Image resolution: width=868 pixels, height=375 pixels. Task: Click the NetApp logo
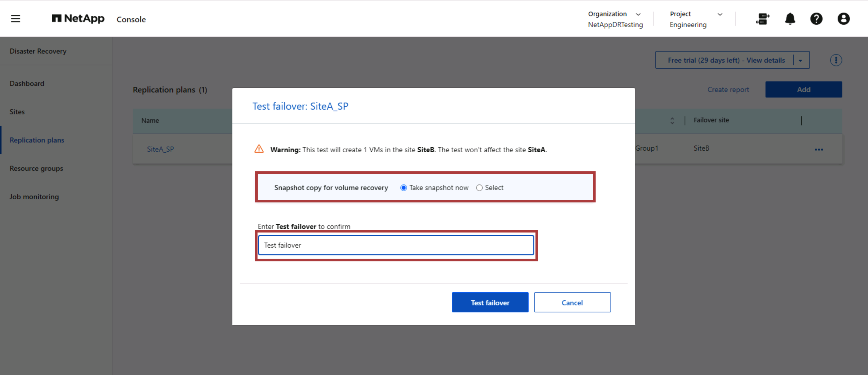[x=78, y=18]
